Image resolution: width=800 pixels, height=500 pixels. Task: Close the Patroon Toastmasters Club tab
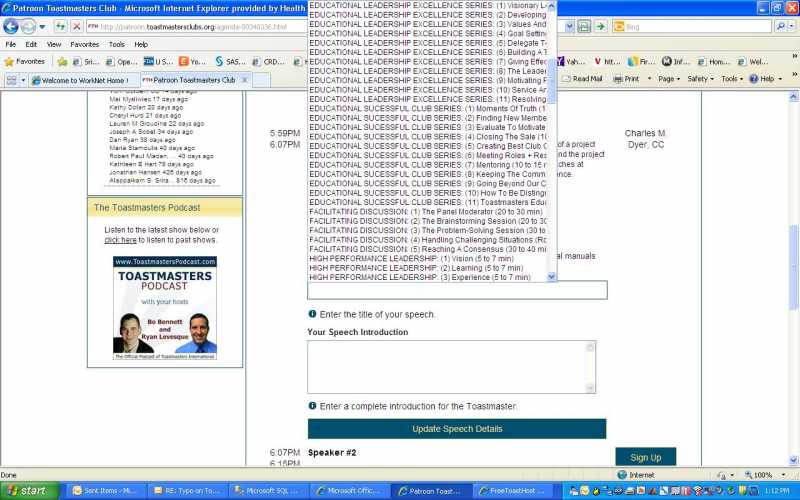pyautogui.click(x=245, y=80)
